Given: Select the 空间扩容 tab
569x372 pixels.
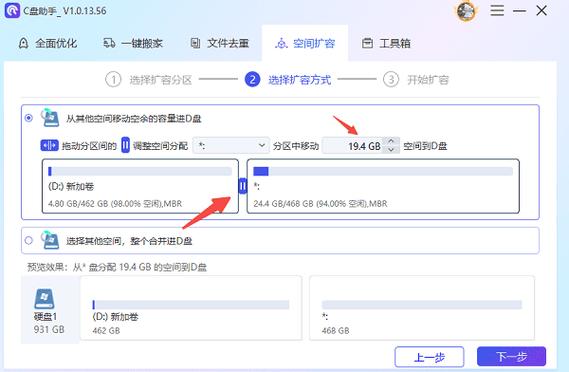Looking at the screenshot, I should click(305, 44).
